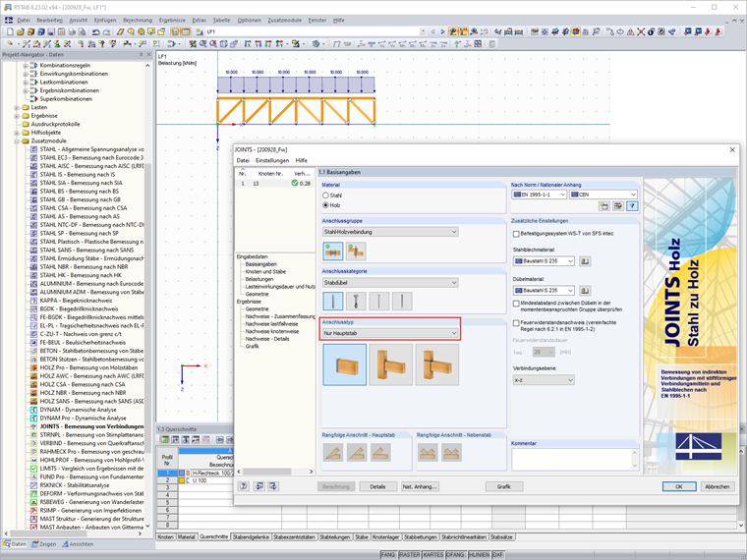Click the Stahlblechmaterial library icon
The height and width of the screenshot is (560, 747).
click(585, 261)
